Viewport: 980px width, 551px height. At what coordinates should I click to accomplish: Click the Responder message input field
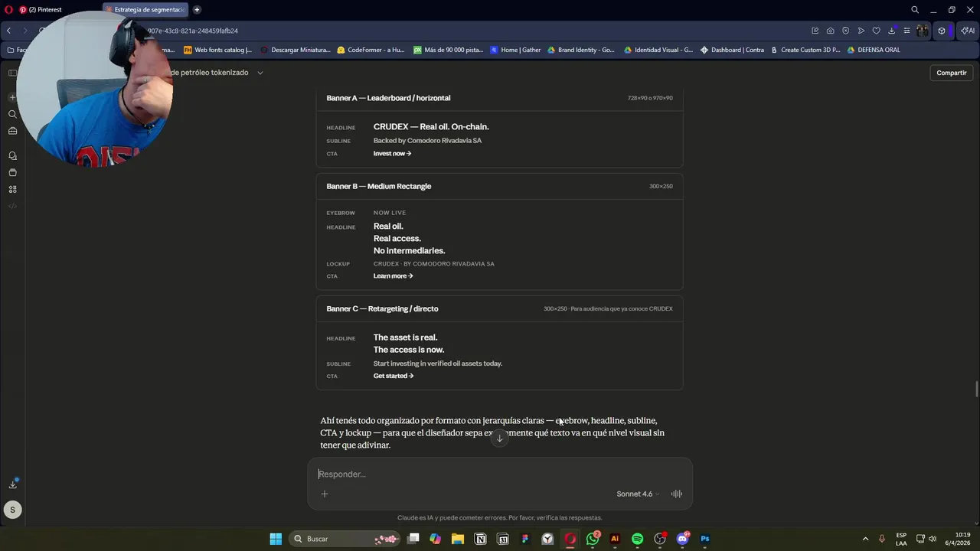point(499,474)
